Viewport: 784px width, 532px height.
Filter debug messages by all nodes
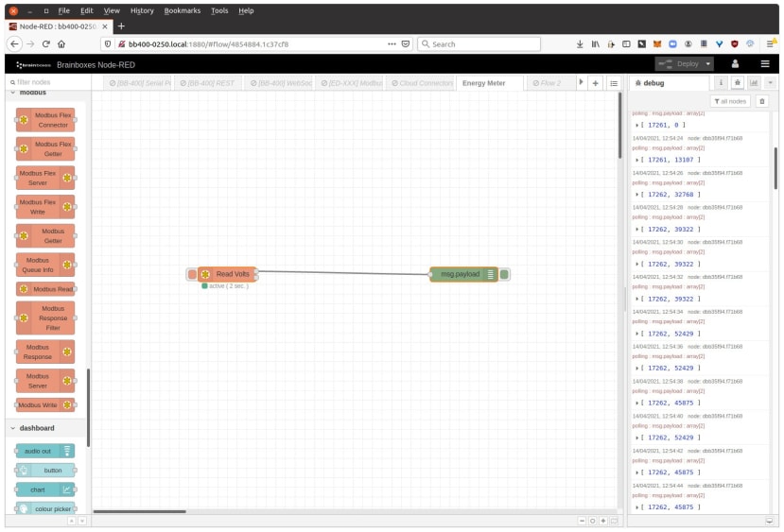click(x=730, y=101)
